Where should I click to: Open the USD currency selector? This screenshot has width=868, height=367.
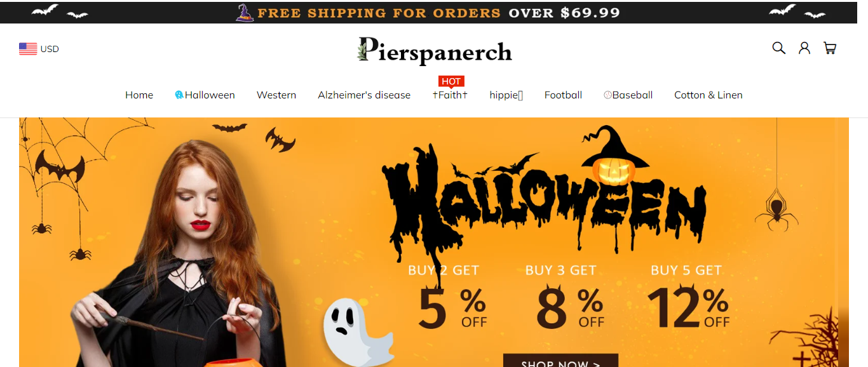[x=39, y=49]
